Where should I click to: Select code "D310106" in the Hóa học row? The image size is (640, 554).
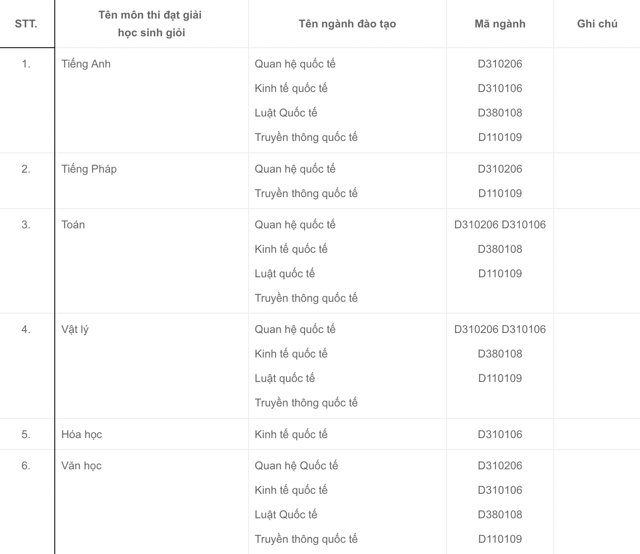pos(500,434)
